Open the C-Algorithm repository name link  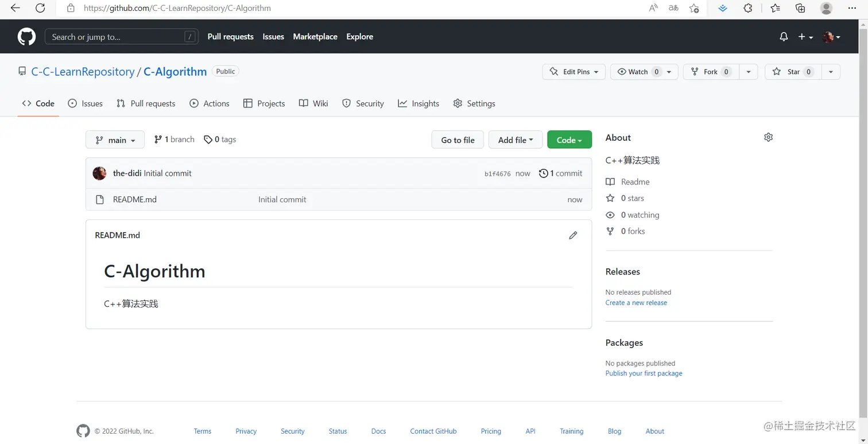click(x=175, y=72)
